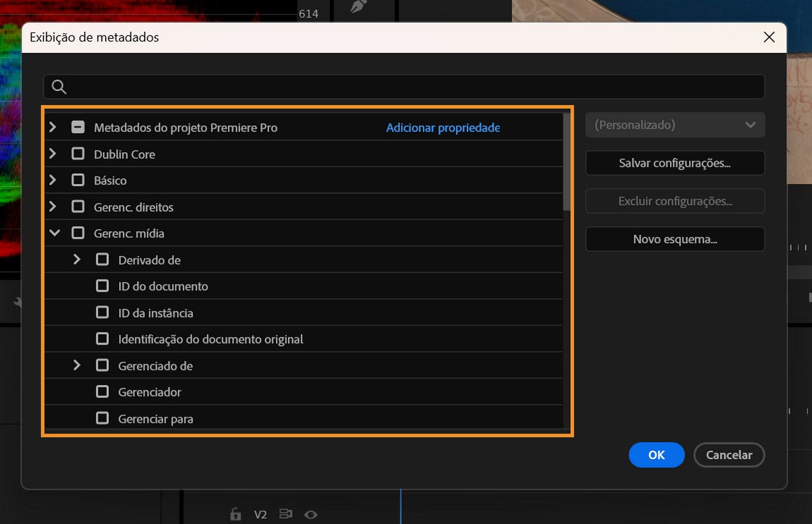Screen dimensions: 812x524
Task: Expand the Derivado de entry
Action: coord(77,259)
